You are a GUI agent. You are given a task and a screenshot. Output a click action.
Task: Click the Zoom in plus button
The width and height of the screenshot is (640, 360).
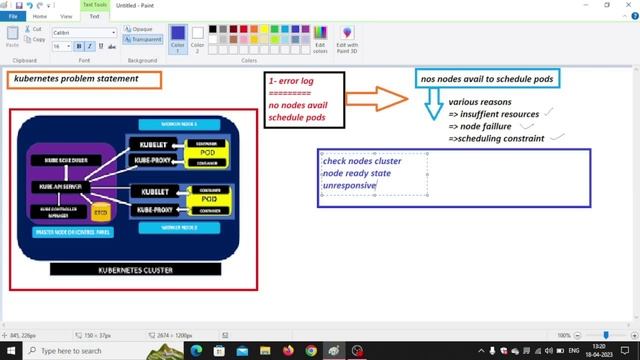[x=634, y=336]
